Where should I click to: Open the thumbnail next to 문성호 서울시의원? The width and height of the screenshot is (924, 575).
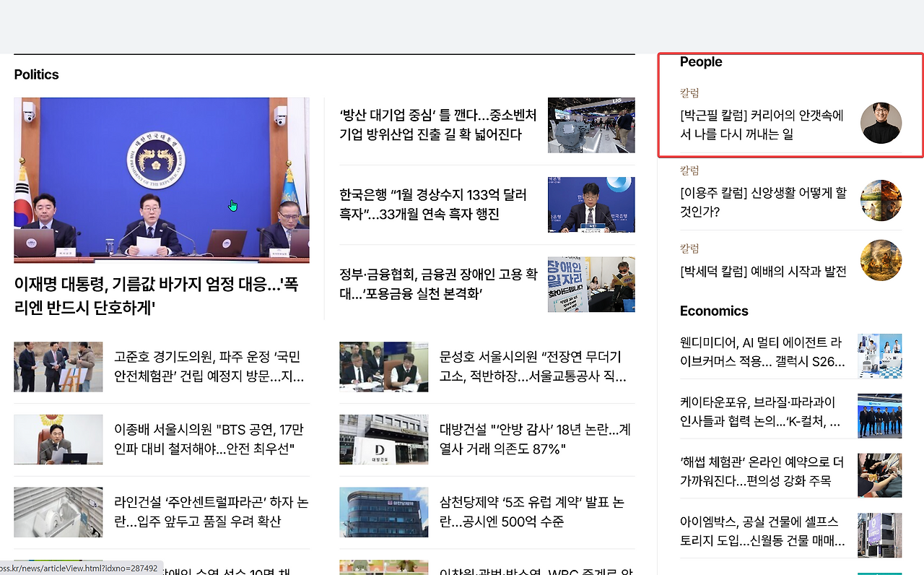(x=384, y=367)
